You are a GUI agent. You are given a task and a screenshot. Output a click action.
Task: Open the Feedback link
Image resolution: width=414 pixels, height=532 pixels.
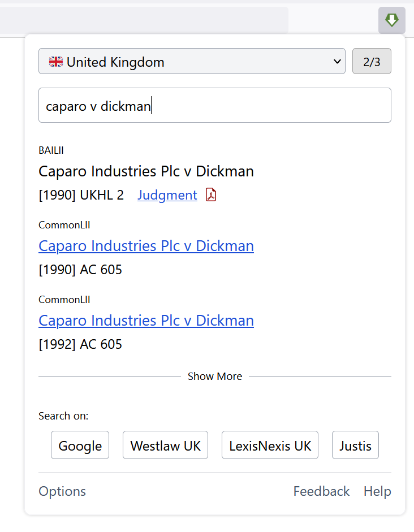click(x=321, y=491)
